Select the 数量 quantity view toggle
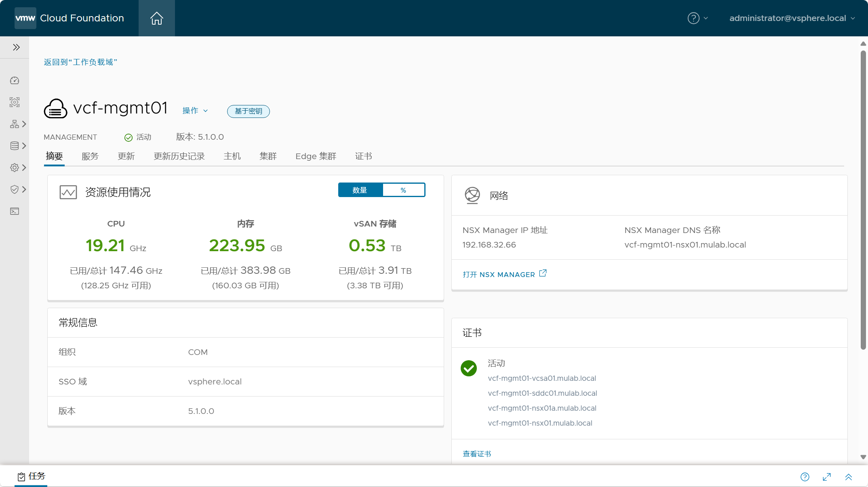 pyautogui.click(x=360, y=190)
